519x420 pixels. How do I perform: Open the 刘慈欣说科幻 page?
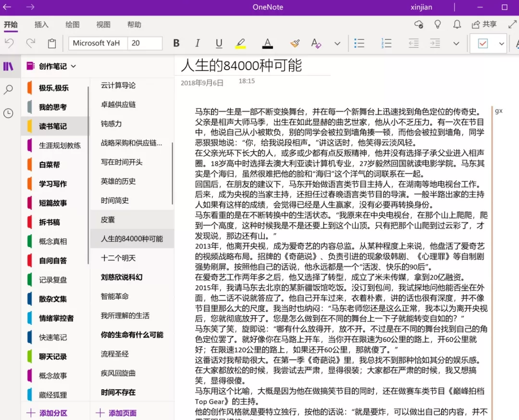(x=132, y=277)
